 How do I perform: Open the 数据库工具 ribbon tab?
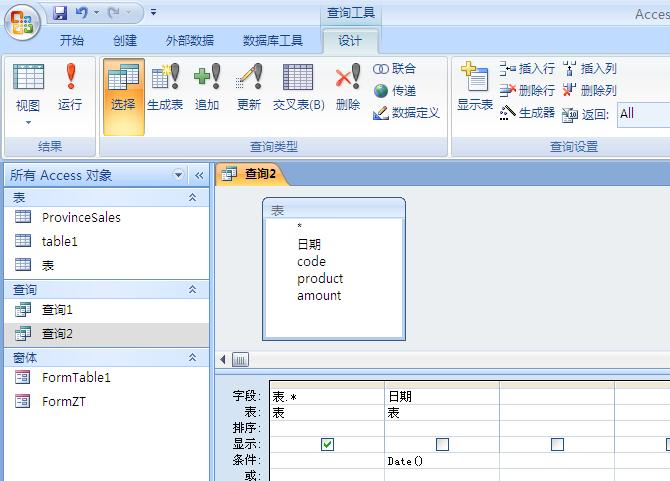[x=272, y=41]
